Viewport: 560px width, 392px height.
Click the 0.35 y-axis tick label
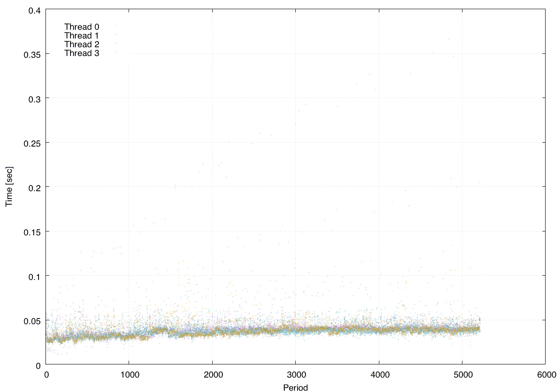point(32,54)
